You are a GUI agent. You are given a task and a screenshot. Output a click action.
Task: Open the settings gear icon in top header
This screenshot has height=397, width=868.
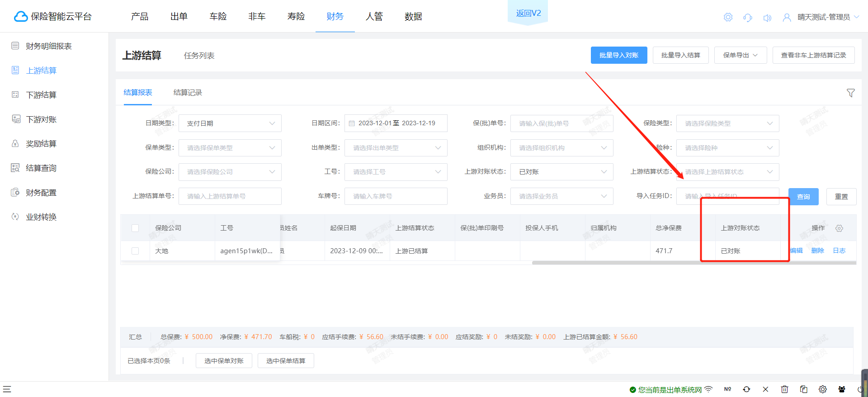coord(728,17)
